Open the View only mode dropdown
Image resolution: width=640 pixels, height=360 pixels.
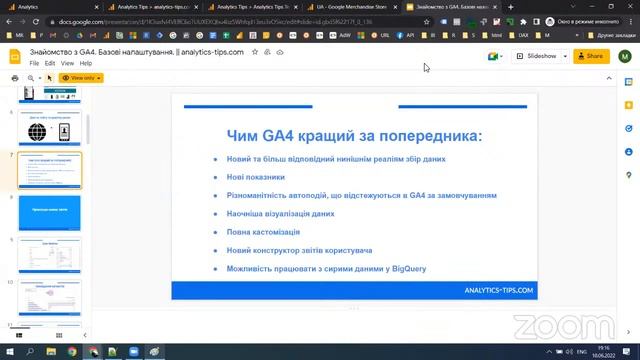[81, 78]
